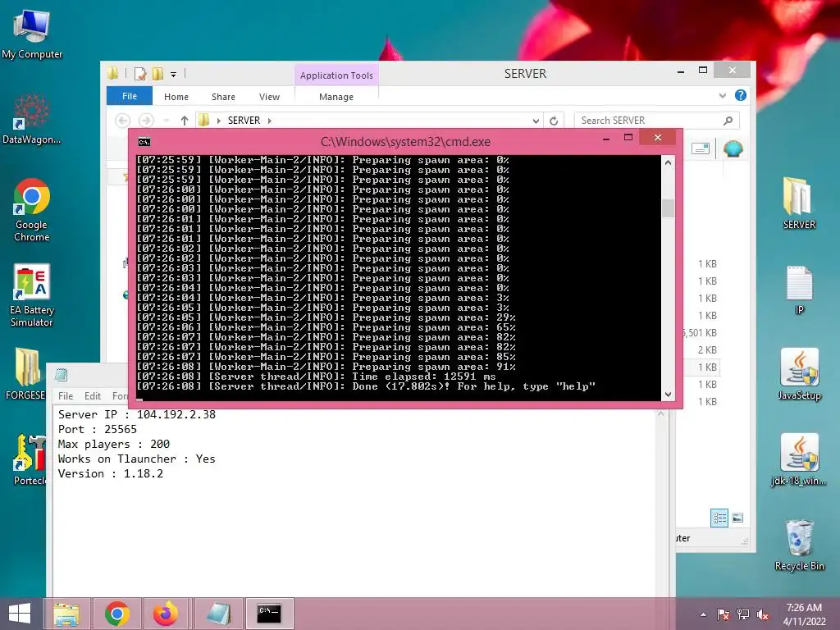
Task: Click Explorer help question mark icon
Action: (x=741, y=95)
